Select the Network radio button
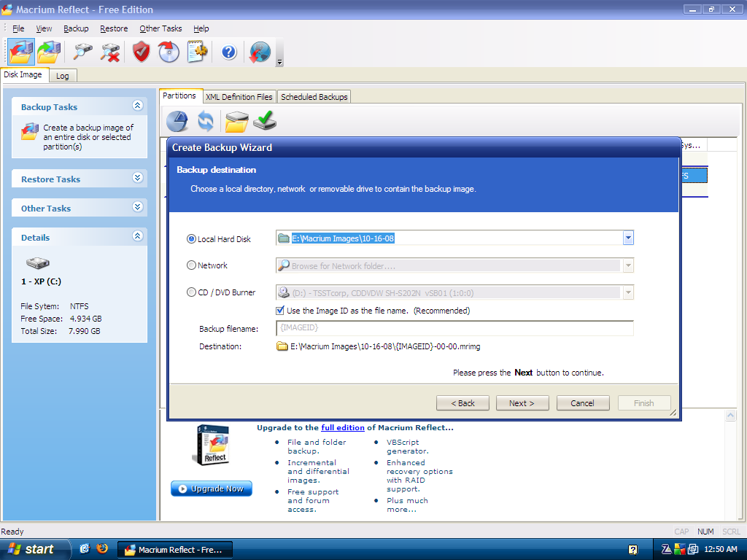This screenshot has height=560, width=747. pos(192,265)
